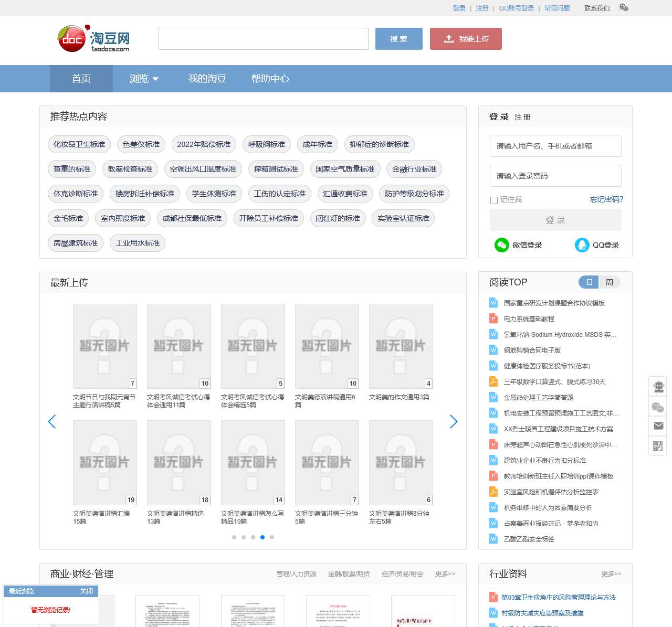The width and height of the screenshot is (672, 627).
Task: Click the WeChat icon in top bar
Action: (624, 7)
